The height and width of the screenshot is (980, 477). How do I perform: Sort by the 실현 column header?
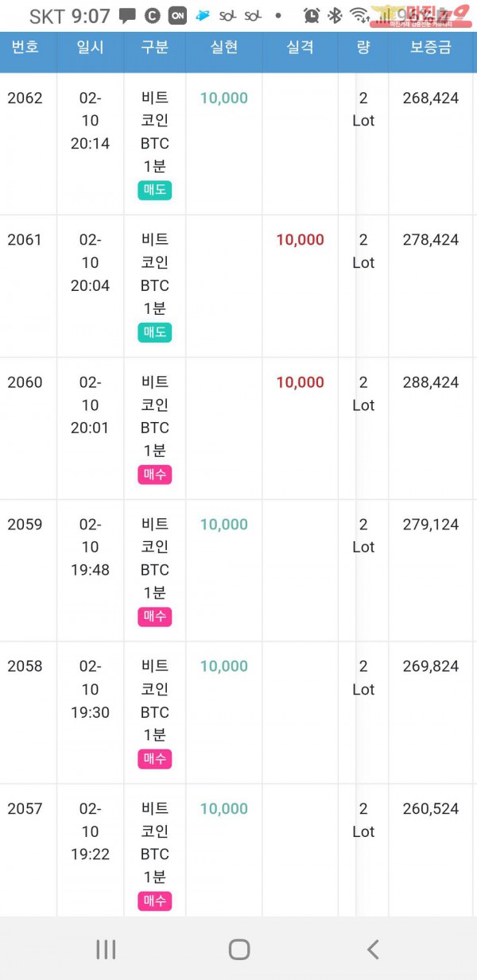224,48
